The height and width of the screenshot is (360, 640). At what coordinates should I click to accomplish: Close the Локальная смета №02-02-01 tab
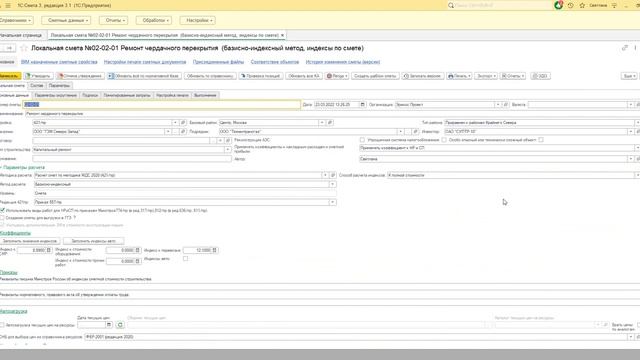click(x=282, y=35)
